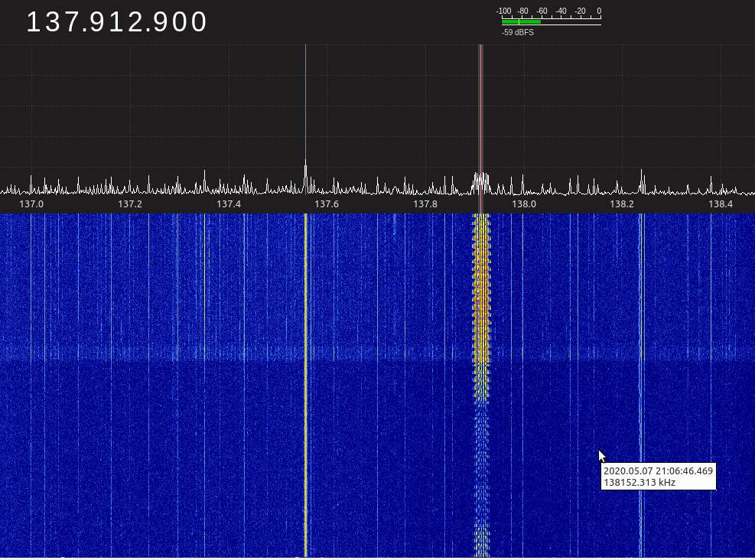Click the leading digit of the frequency readout
755x560 pixels.
click(33, 22)
